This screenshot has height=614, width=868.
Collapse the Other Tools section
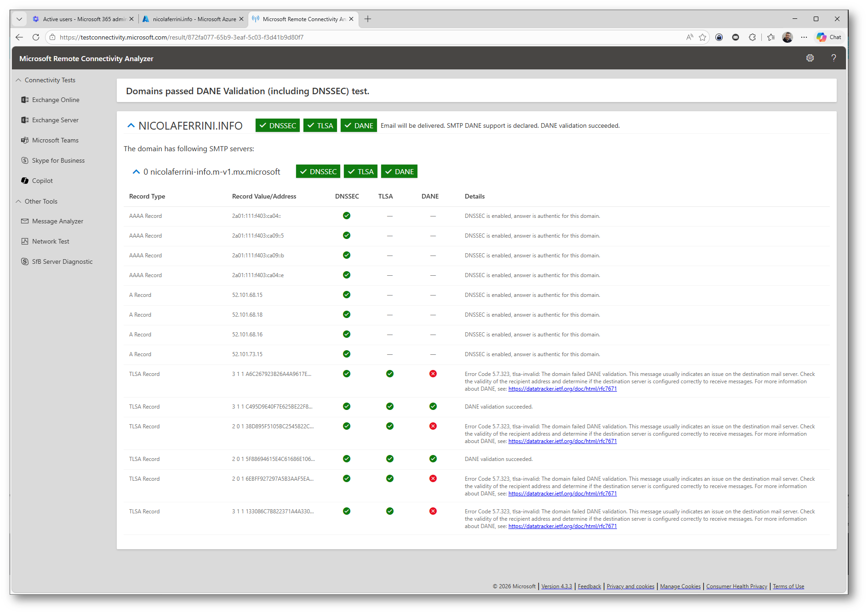pyautogui.click(x=18, y=201)
